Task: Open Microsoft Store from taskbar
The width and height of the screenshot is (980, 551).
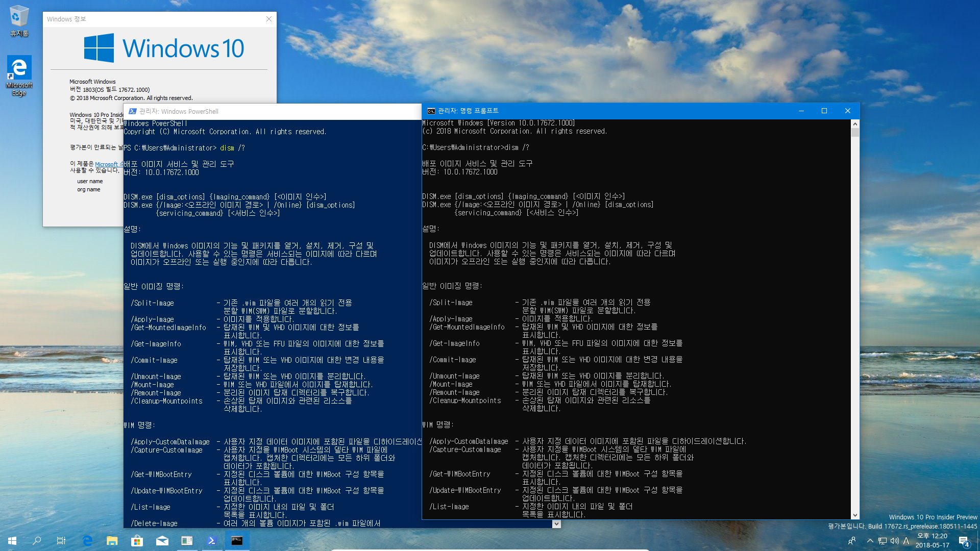Action: pyautogui.click(x=137, y=541)
